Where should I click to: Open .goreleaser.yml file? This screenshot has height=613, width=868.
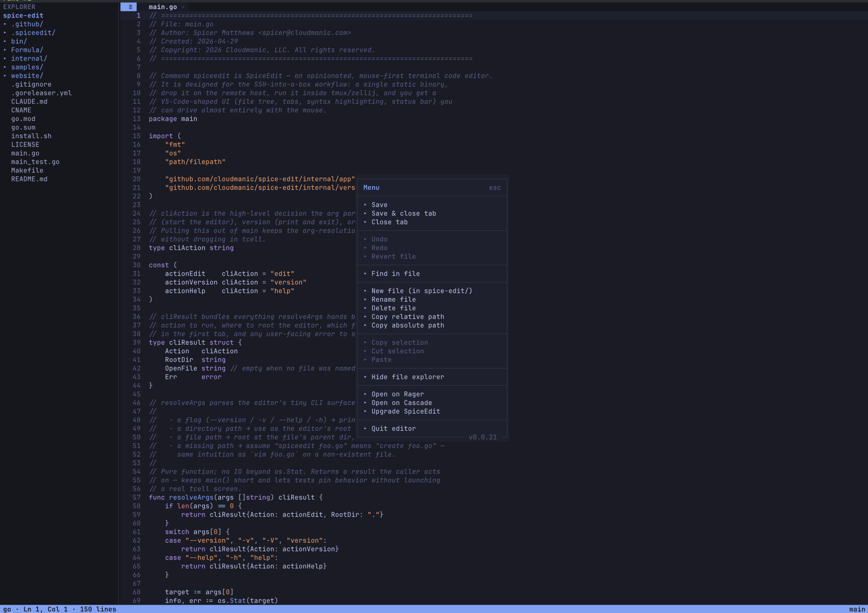(41, 93)
